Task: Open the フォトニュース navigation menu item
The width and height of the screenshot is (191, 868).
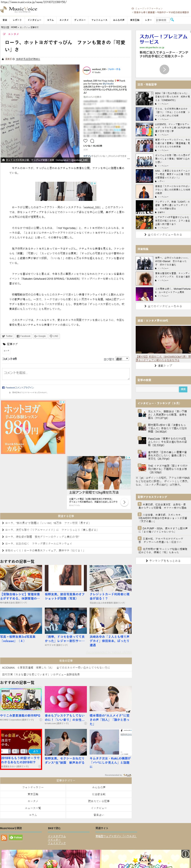Action: [99, 20]
